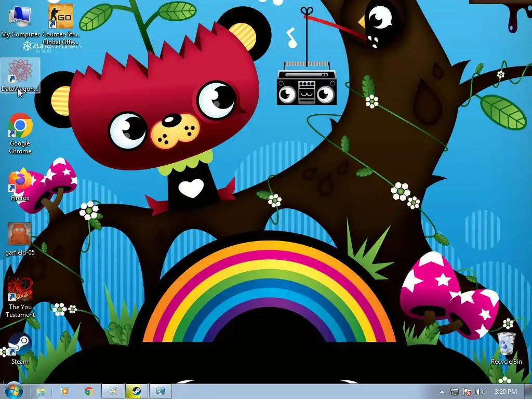Viewport: 532px width, 399px height.
Task: Open Google Chrome desktop shortcut
Action: tap(20, 134)
